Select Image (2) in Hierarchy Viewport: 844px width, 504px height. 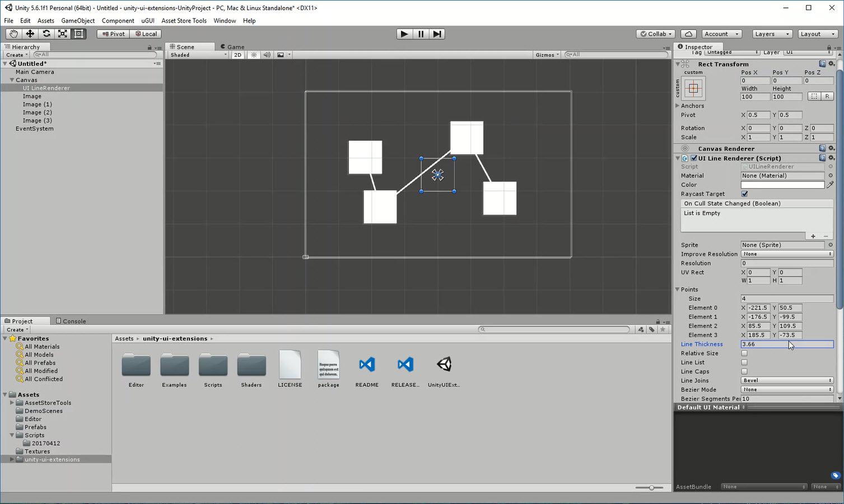point(38,113)
